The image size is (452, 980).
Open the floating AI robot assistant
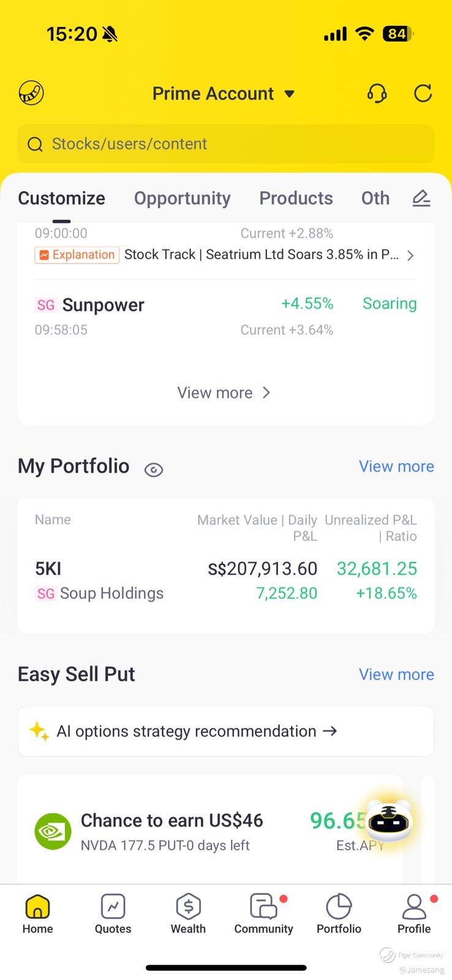[389, 821]
